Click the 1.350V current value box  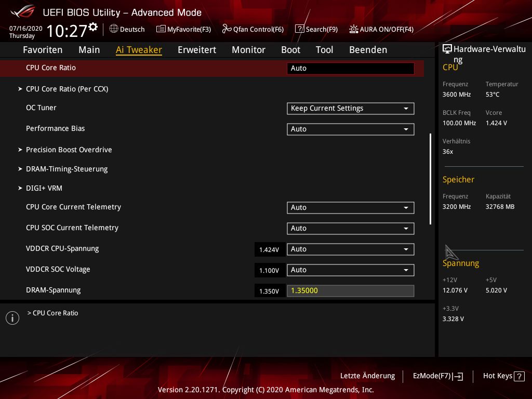[x=270, y=291]
